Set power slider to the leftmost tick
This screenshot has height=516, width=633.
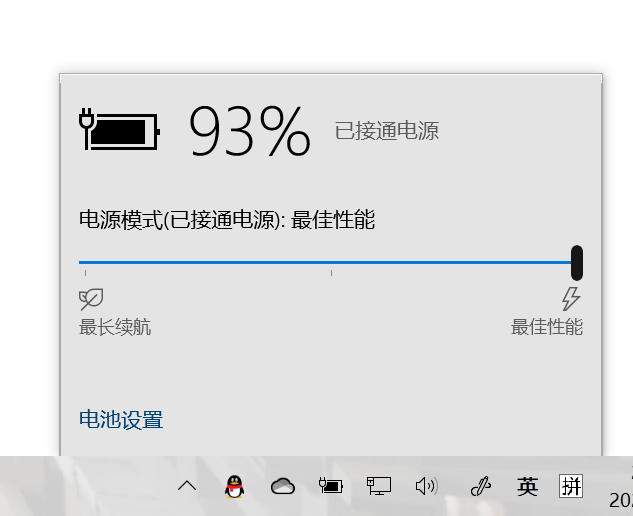click(x=85, y=263)
